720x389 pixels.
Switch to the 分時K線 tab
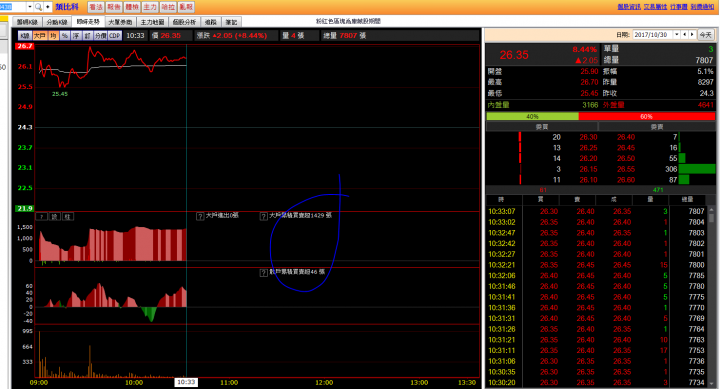point(57,22)
